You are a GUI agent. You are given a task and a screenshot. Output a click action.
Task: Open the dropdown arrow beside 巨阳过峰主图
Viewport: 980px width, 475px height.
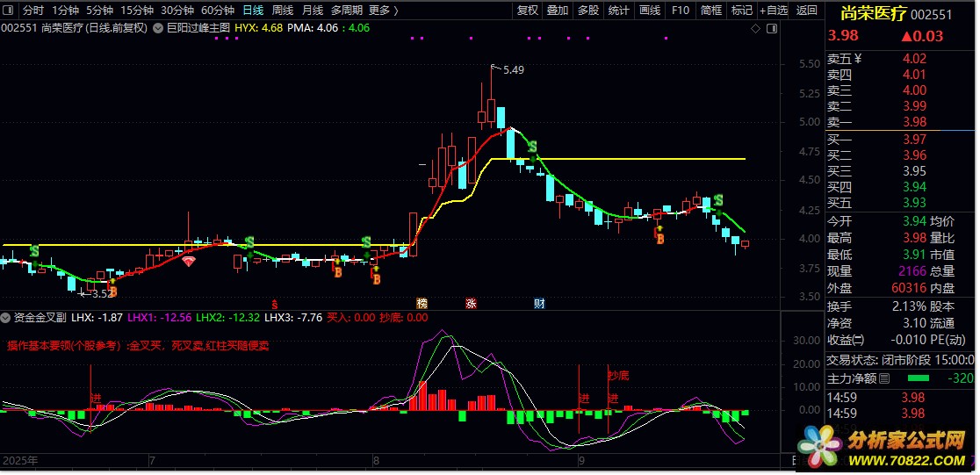(x=157, y=28)
